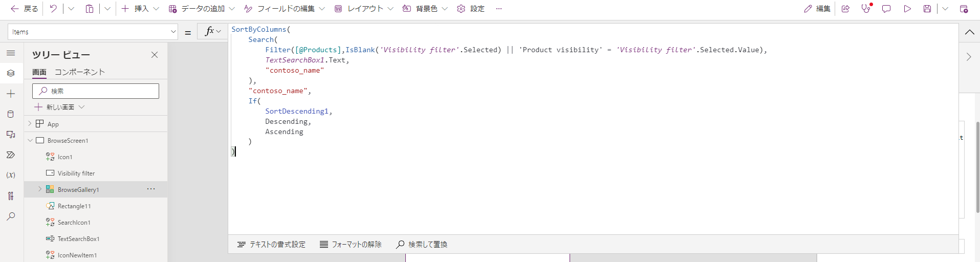
Task: Click the save icon
Action: click(927, 9)
